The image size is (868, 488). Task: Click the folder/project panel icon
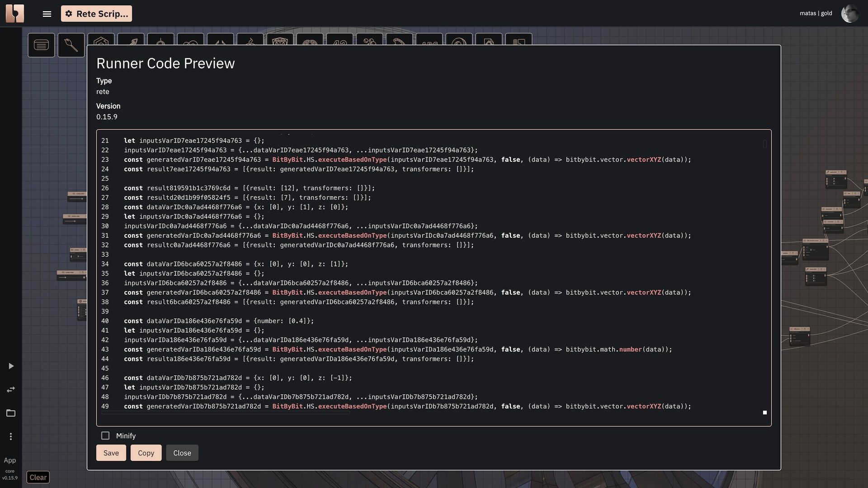tap(11, 413)
